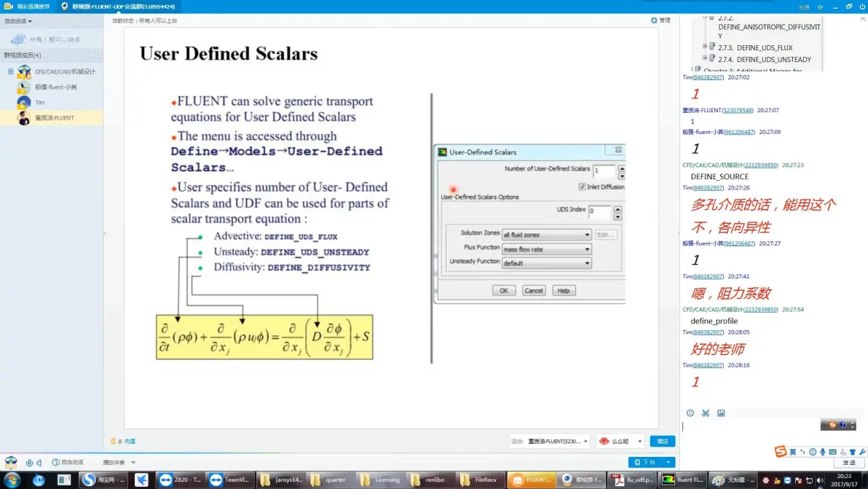Click the avatar icon at bottom left corner
This screenshot has height=489, width=868.
pyautogui.click(x=10, y=462)
